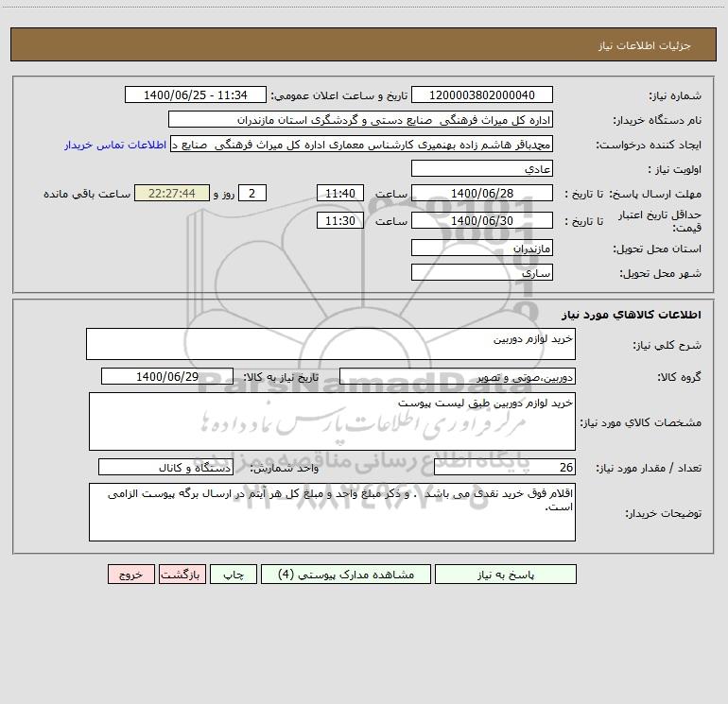
Task: Click the label 'اولویت نیاز :'
Action: pos(675,169)
